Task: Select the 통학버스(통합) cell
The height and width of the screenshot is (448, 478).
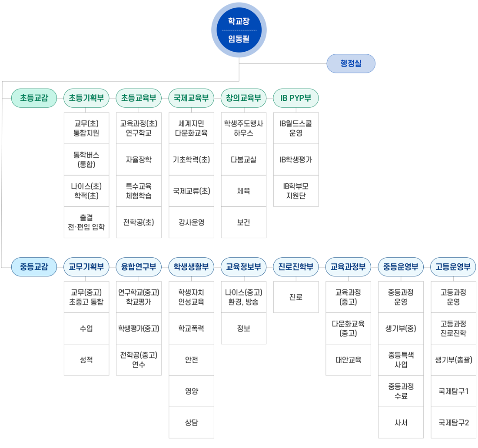Action: coord(86,159)
